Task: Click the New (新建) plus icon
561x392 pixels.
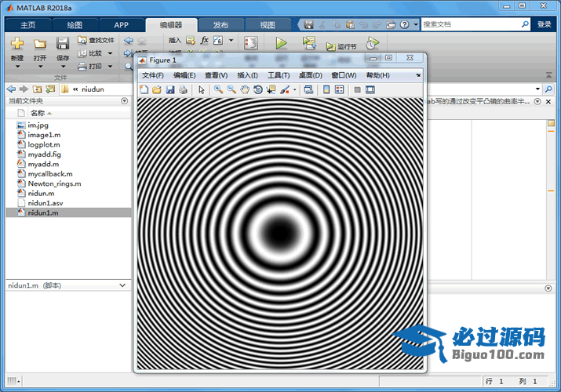Action: pyautogui.click(x=16, y=44)
